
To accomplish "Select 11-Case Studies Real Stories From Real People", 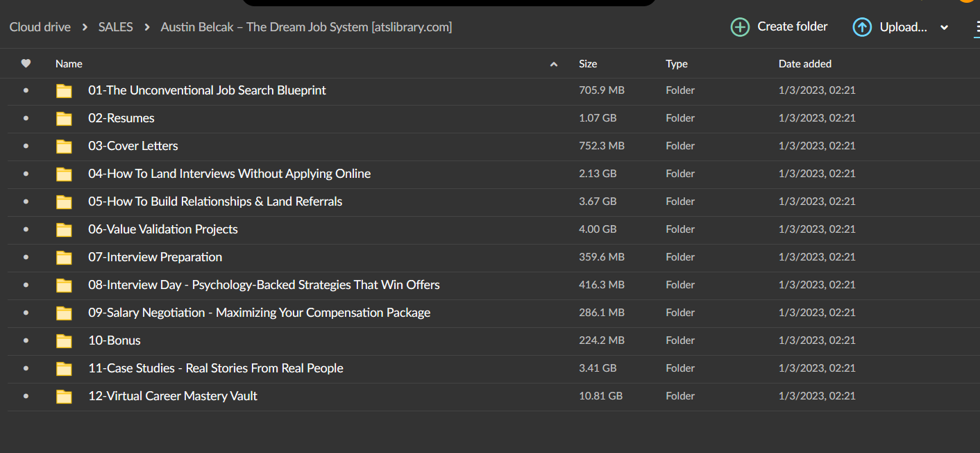I will [x=216, y=368].
